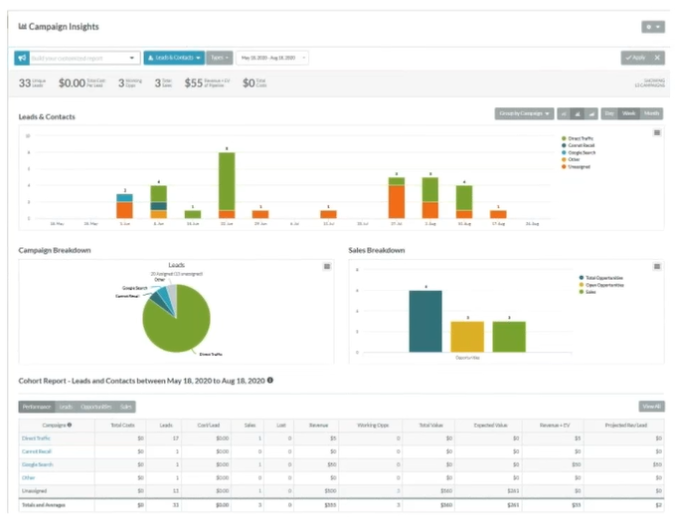Open the date range dropdown
This screenshot has width=675, height=525.
point(272,58)
